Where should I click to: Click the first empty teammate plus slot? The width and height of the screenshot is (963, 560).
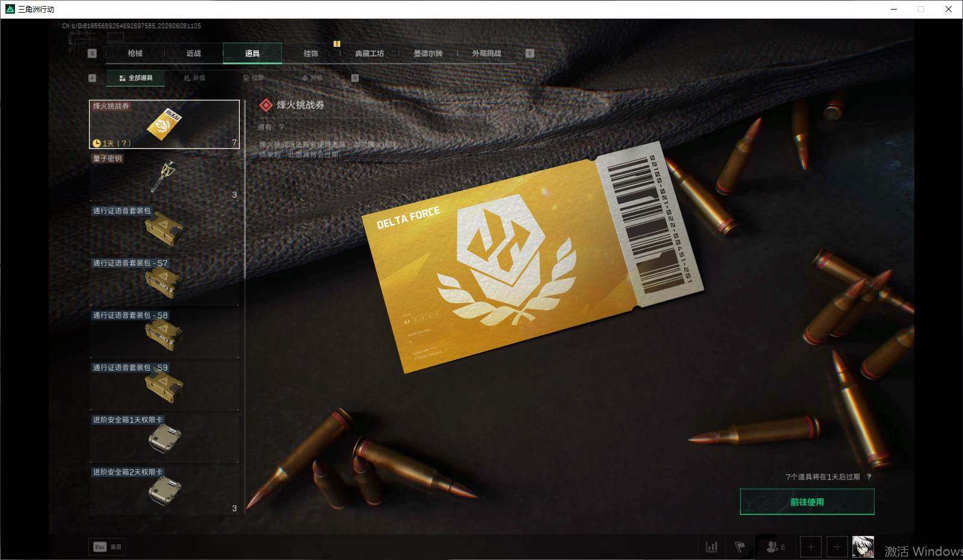[x=810, y=547]
